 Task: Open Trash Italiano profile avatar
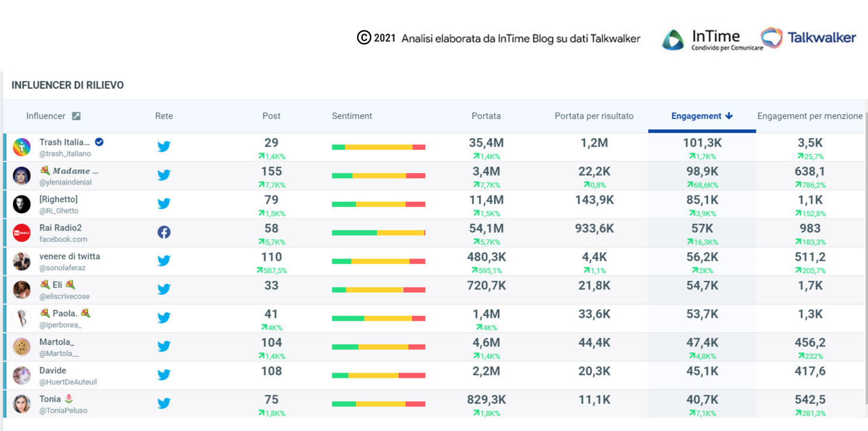pos(22,147)
